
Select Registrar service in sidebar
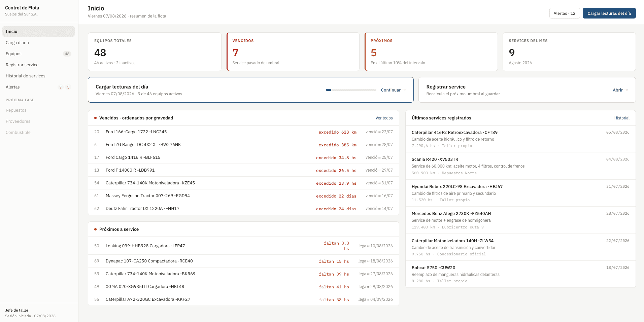(38, 65)
